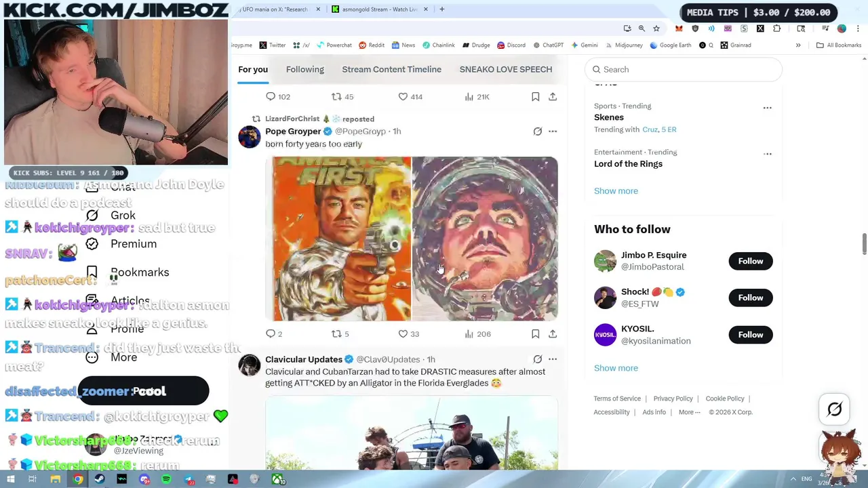The height and width of the screenshot is (488, 868).
Task: Share Pope Groyper's post
Action: 553,333
